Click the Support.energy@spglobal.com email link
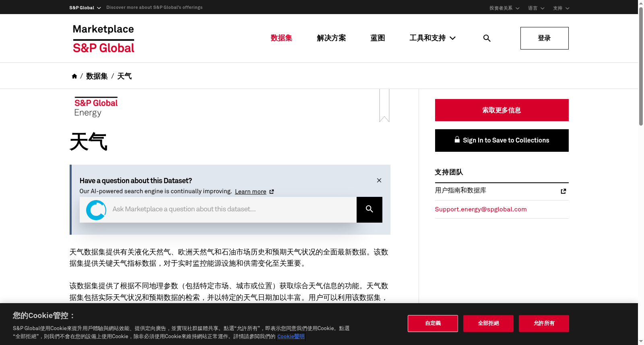 click(x=481, y=209)
